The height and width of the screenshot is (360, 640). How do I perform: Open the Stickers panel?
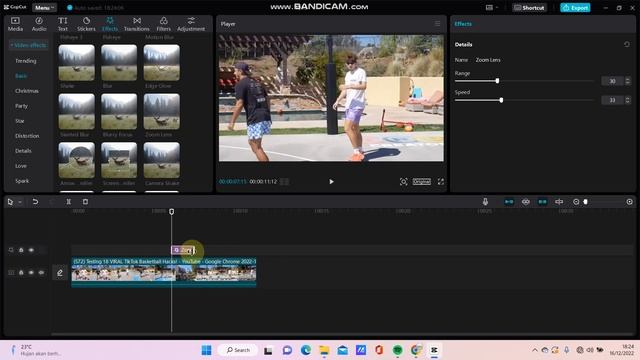click(x=86, y=24)
